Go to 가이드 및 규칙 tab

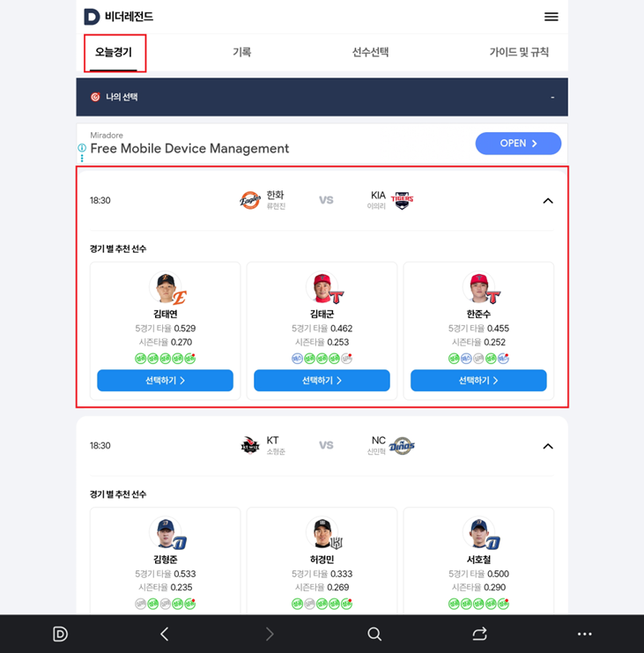coord(519,52)
